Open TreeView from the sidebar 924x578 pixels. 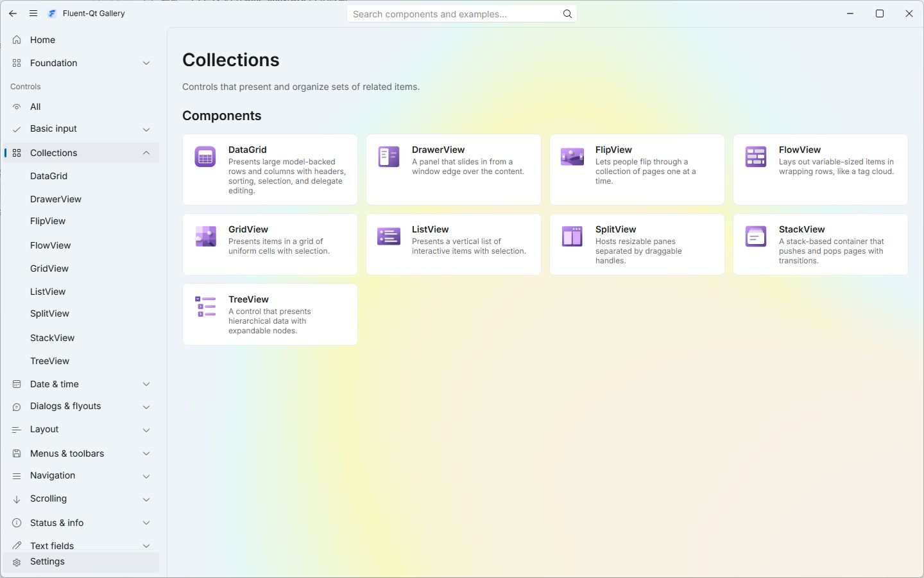pyautogui.click(x=81, y=361)
